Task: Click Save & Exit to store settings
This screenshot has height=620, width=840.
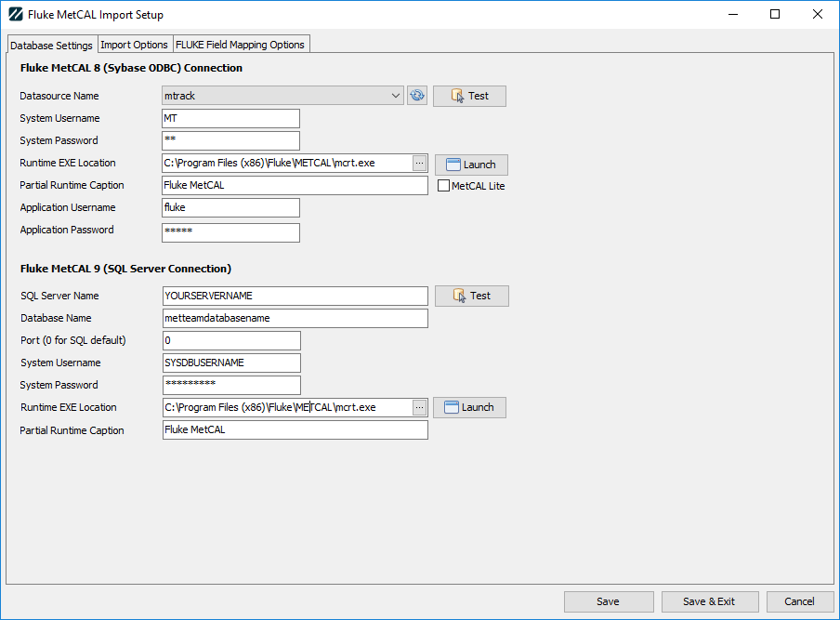Action: click(x=710, y=601)
